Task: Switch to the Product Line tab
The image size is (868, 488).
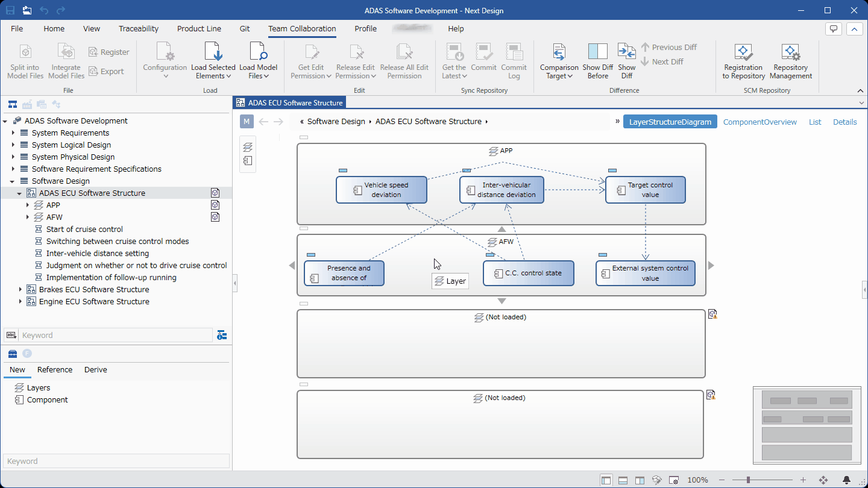Action: [199, 28]
